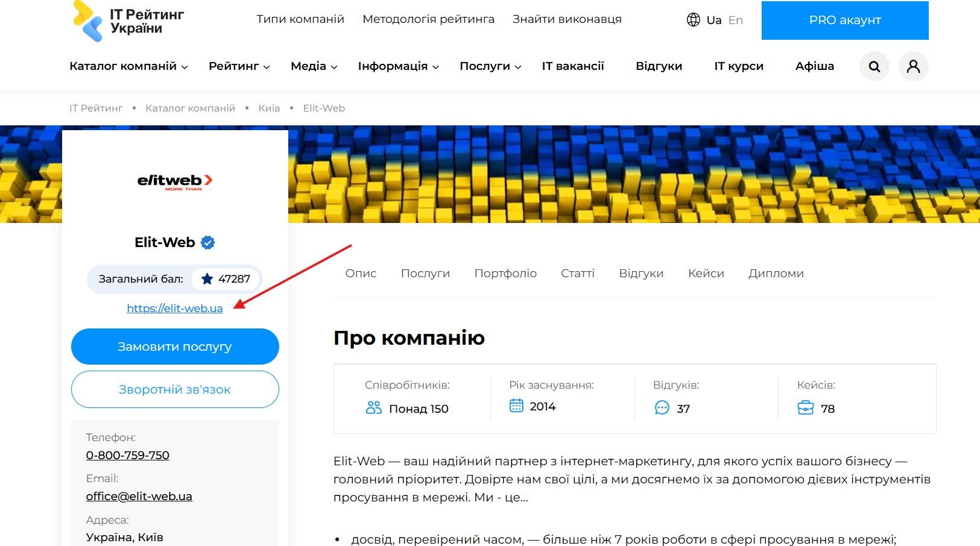The height and width of the screenshot is (546, 980).
Task: Click the cases briefcase icon
Action: pyautogui.click(x=805, y=408)
